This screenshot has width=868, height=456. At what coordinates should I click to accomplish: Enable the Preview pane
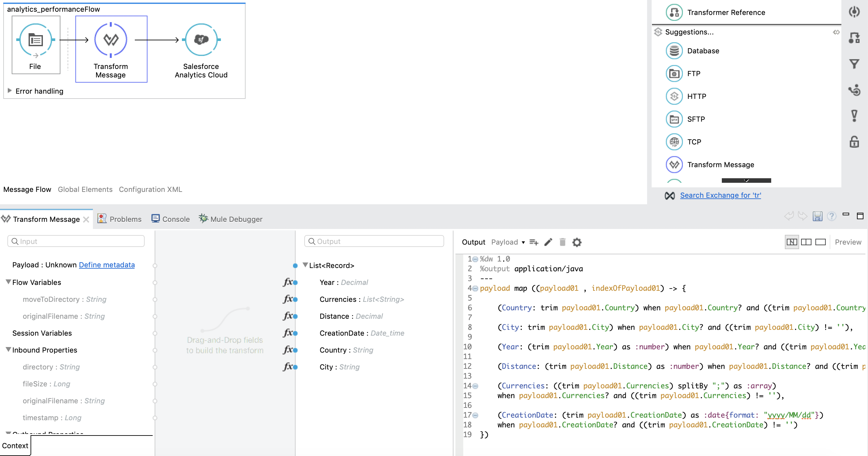coord(848,242)
